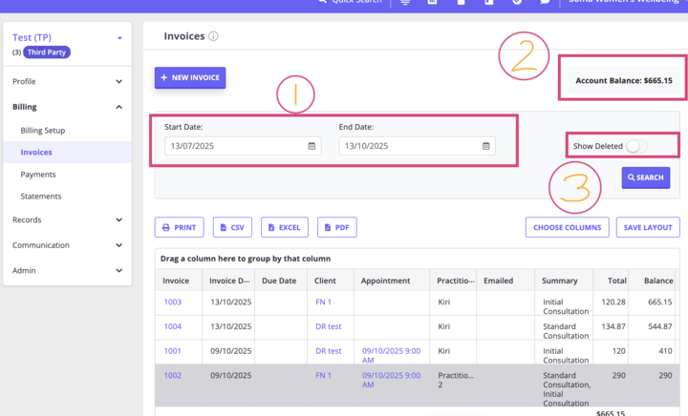Open Billing Setup from the sidebar

click(x=43, y=131)
